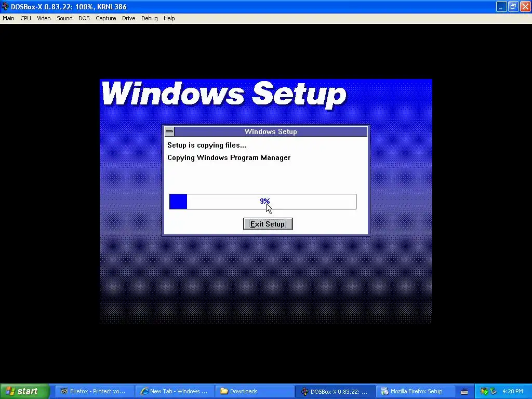532x399 pixels.
Task: Click the first system tray icon
Action: [x=484, y=391]
